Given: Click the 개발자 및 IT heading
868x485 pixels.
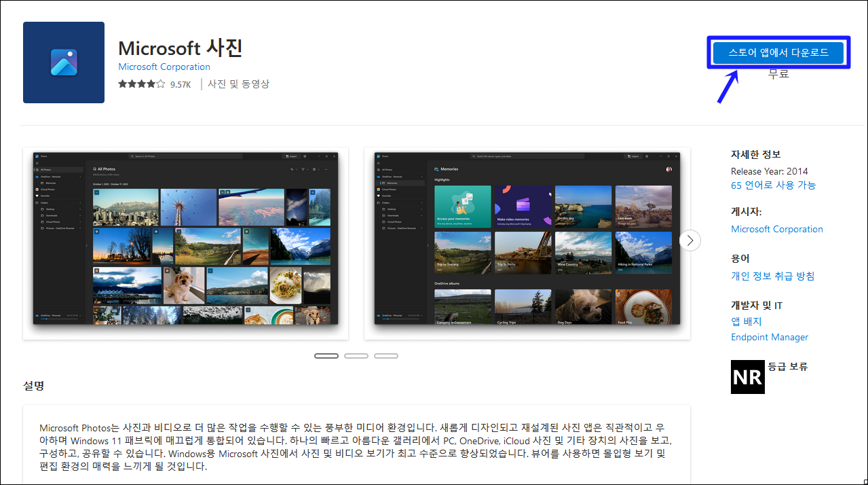Looking at the screenshot, I should 757,305.
